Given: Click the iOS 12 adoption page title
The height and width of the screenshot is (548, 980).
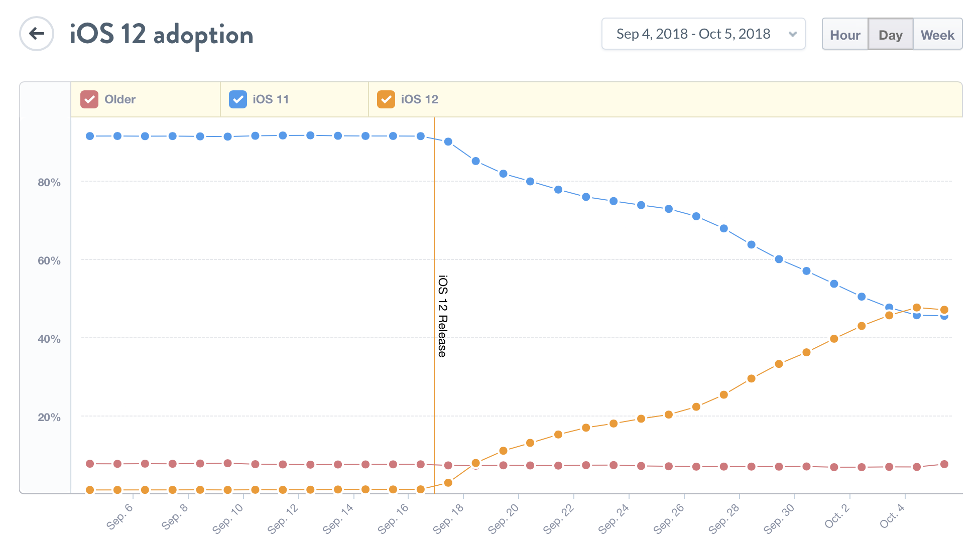Looking at the screenshot, I should tap(161, 35).
